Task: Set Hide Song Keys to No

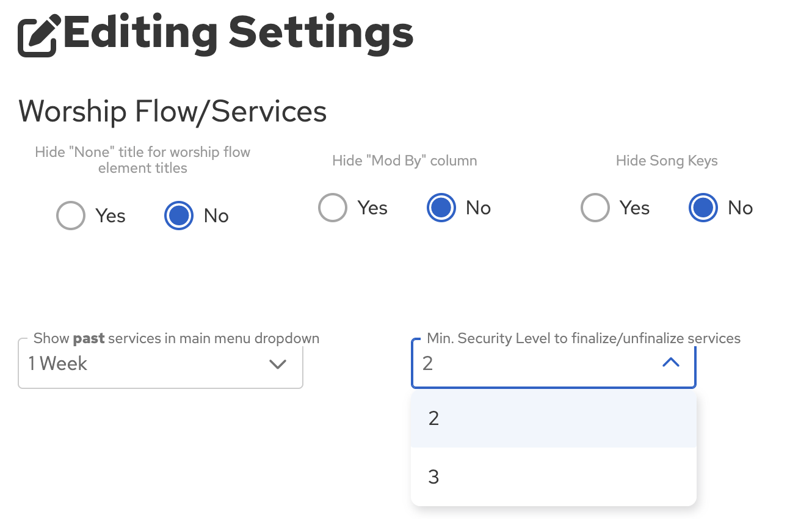Action: [x=703, y=208]
